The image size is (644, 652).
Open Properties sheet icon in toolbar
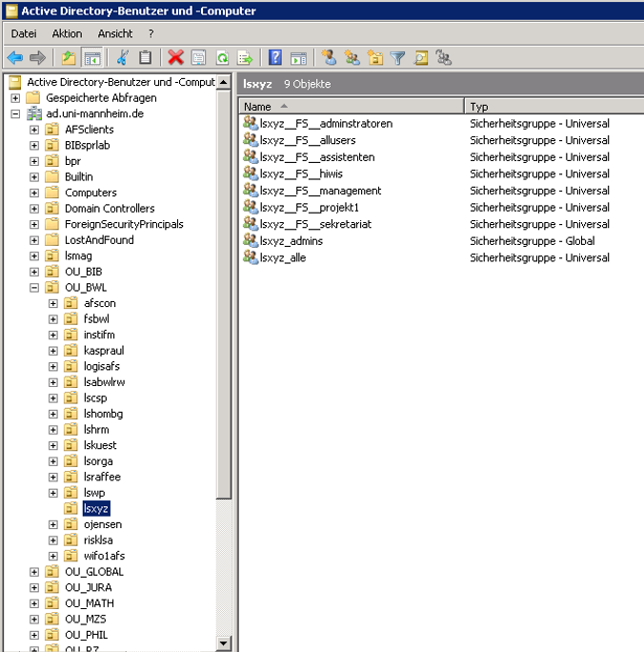tap(198, 57)
